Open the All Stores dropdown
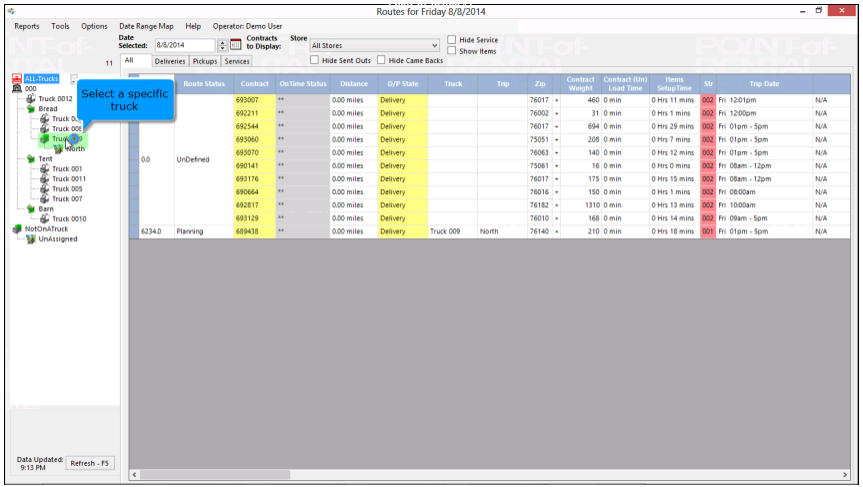The image size is (863, 487). pos(434,45)
